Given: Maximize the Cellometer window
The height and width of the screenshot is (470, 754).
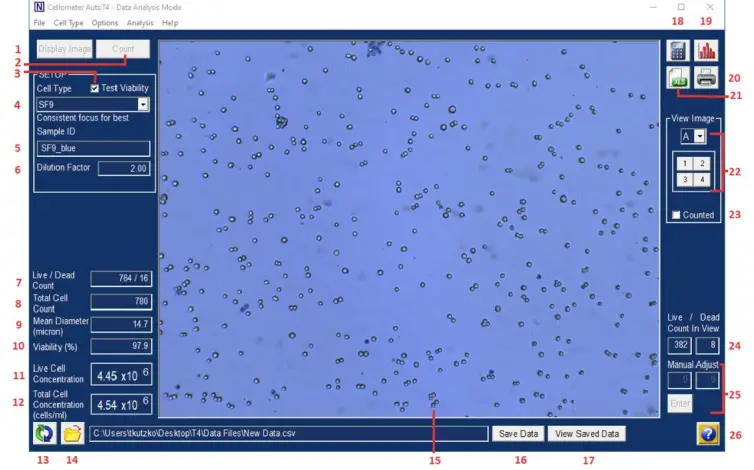Looking at the screenshot, I should [x=681, y=7].
